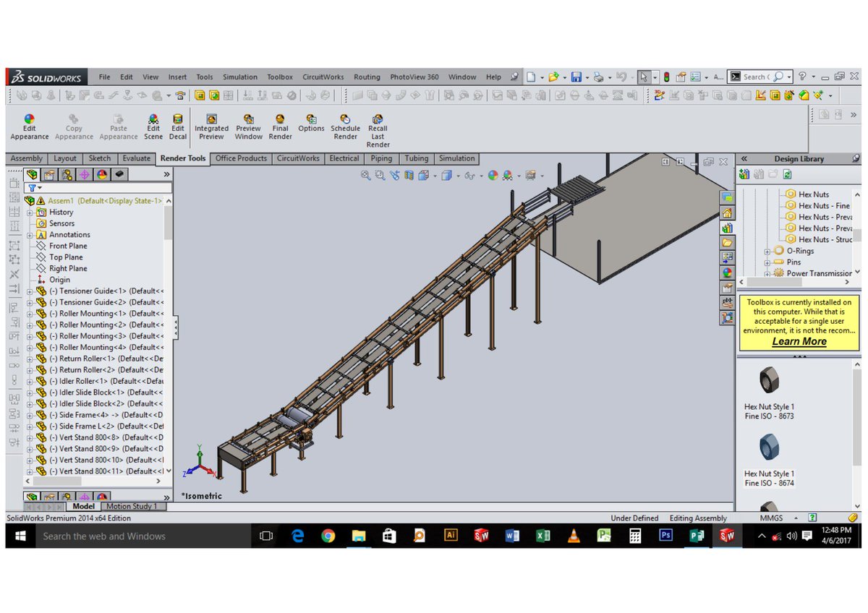
Task: Click the Learn More link
Action: tap(798, 340)
